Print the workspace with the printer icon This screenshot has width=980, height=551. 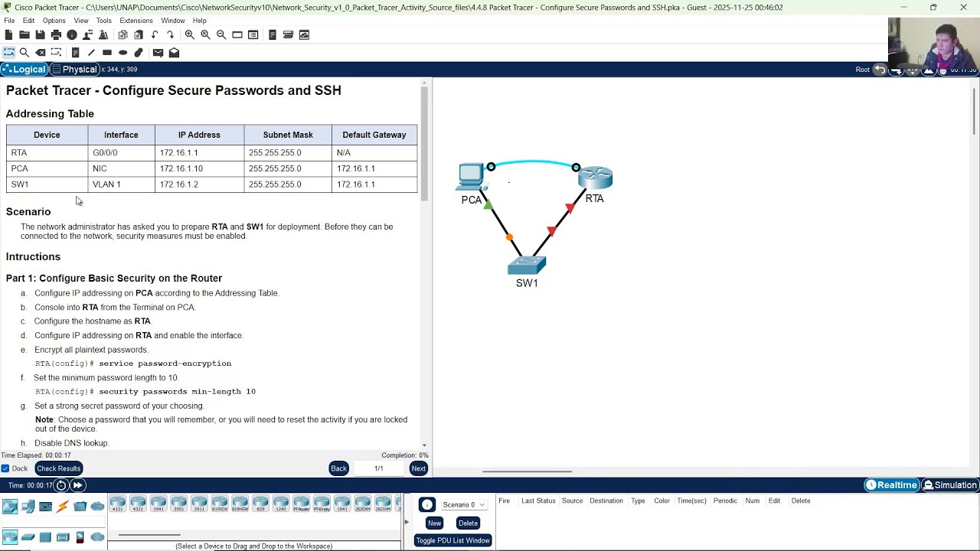pos(56,34)
